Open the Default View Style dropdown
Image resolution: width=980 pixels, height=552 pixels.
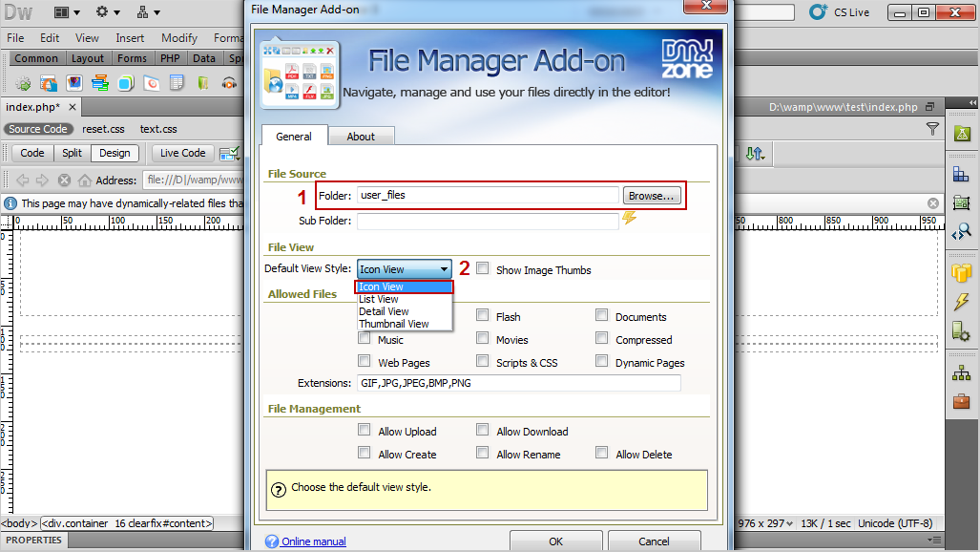click(405, 269)
